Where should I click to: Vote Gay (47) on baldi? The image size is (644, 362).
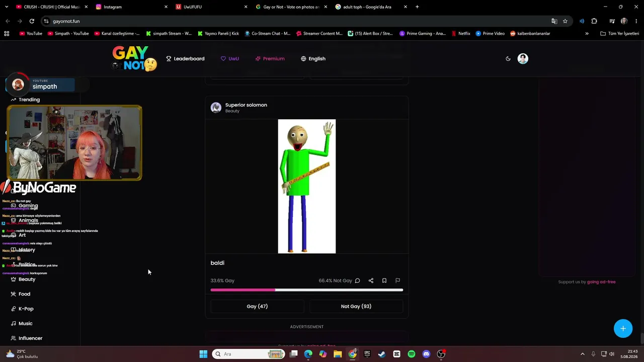(257, 306)
